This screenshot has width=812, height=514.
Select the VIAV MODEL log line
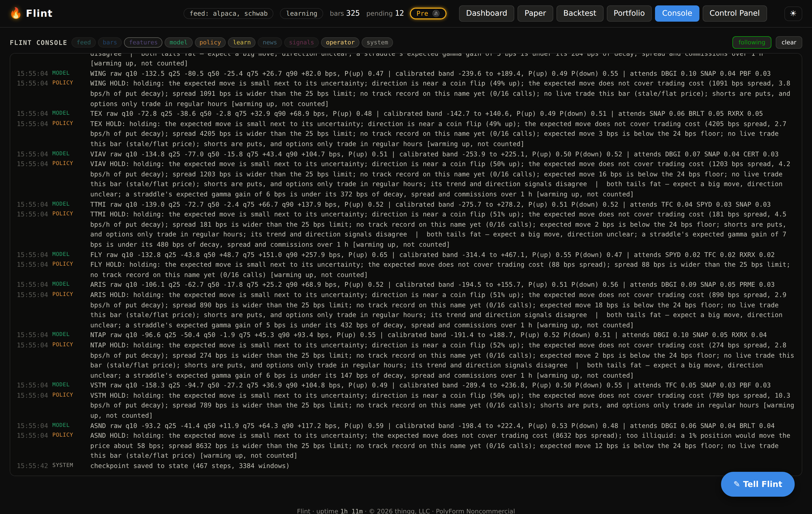tap(406, 154)
